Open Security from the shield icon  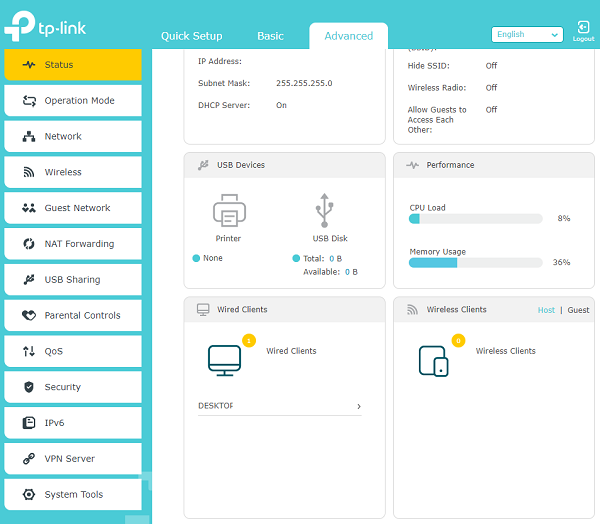click(28, 387)
